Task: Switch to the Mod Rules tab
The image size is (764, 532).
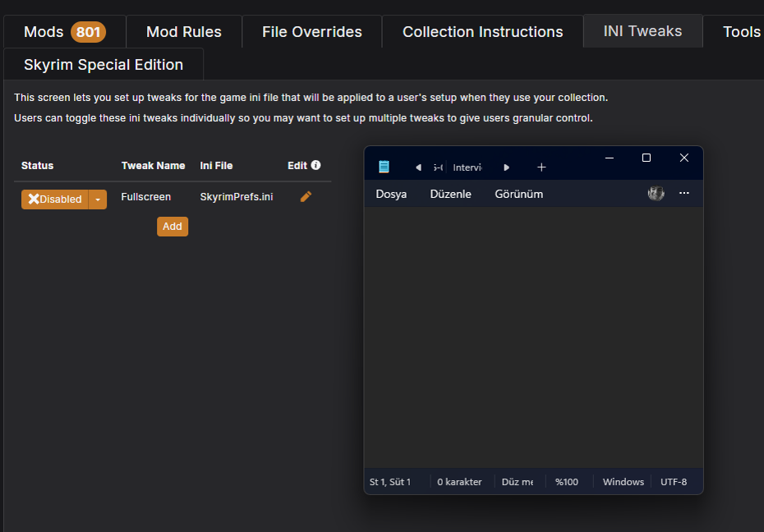Action: tap(183, 31)
